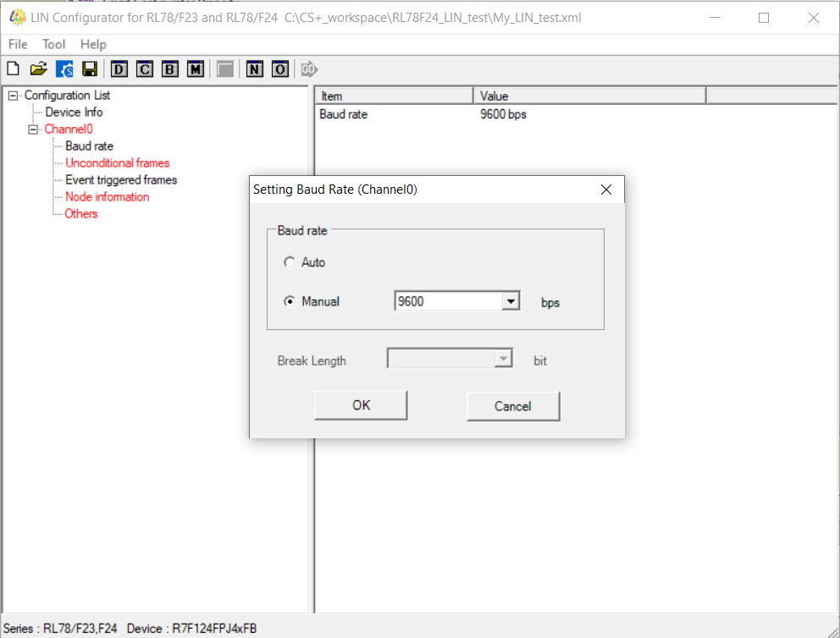Open the Help menu
This screenshot has height=638, width=840.
pyautogui.click(x=93, y=45)
